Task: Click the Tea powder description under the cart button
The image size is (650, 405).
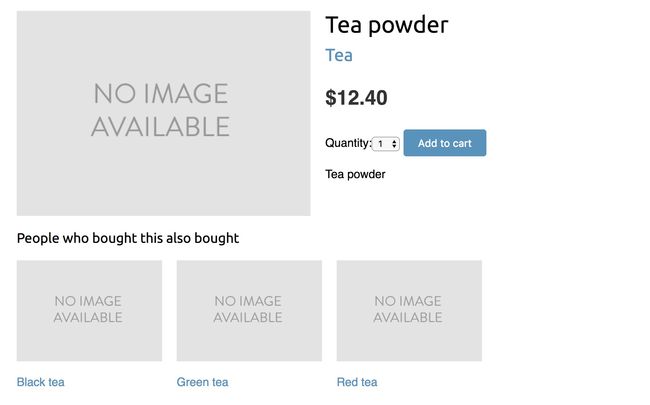Action: tap(355, 174)
